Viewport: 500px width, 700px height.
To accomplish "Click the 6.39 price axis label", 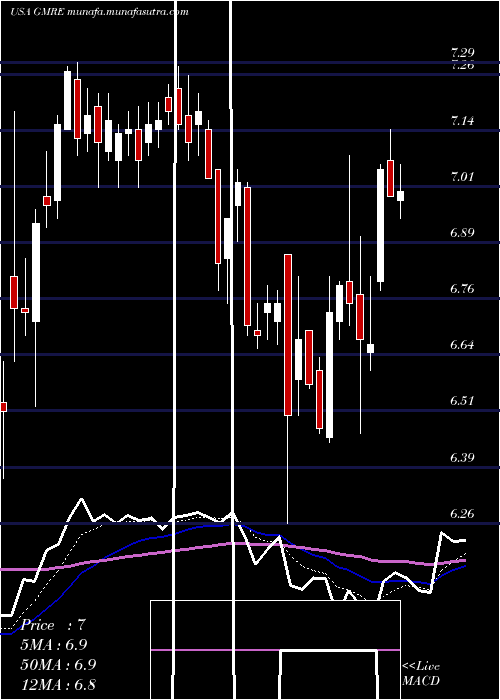I will (462, 457).
